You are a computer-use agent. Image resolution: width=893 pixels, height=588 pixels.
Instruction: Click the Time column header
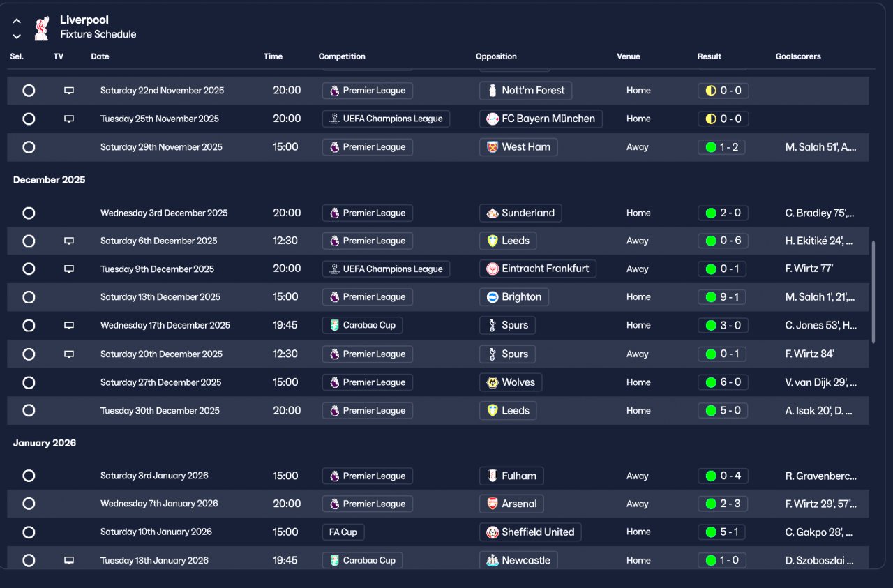(273, 56)
